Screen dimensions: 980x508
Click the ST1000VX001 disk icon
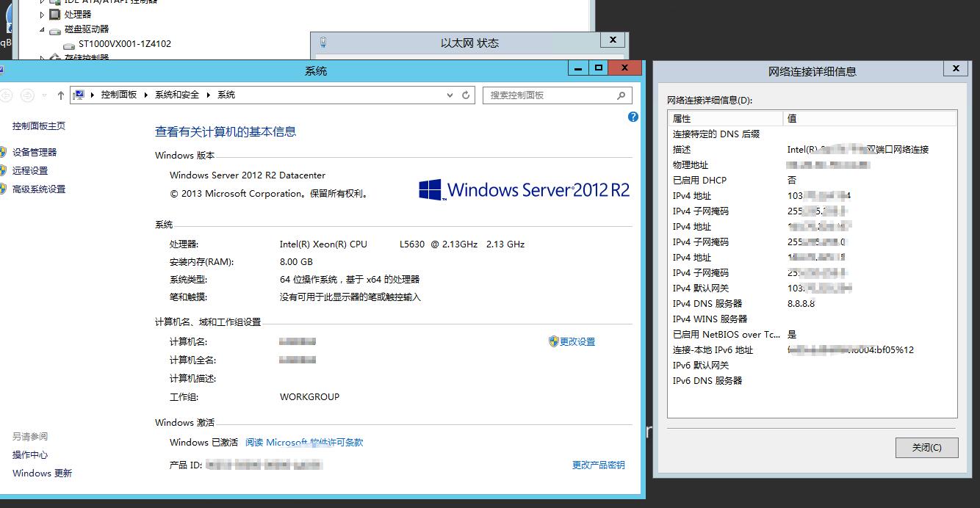[69, 45]
